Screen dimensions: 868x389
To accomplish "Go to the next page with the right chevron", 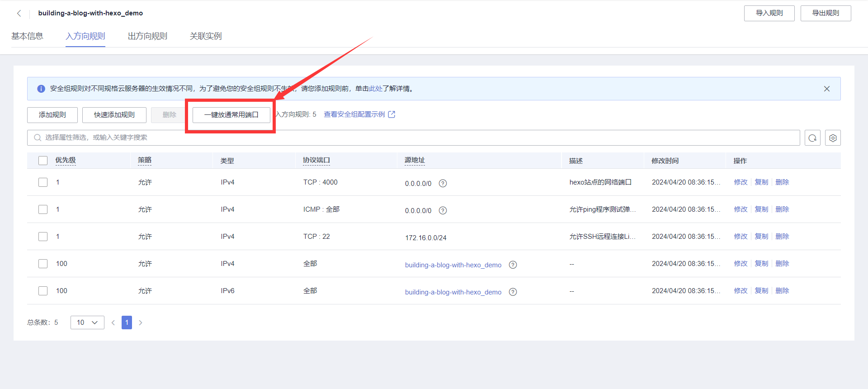I will [141, 323].
